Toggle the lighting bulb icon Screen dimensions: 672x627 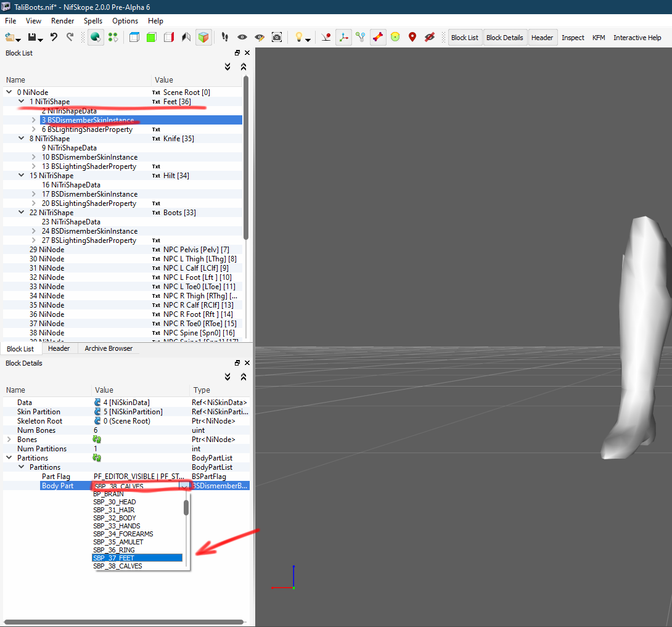pyautogui.click(x=299, y=37)
